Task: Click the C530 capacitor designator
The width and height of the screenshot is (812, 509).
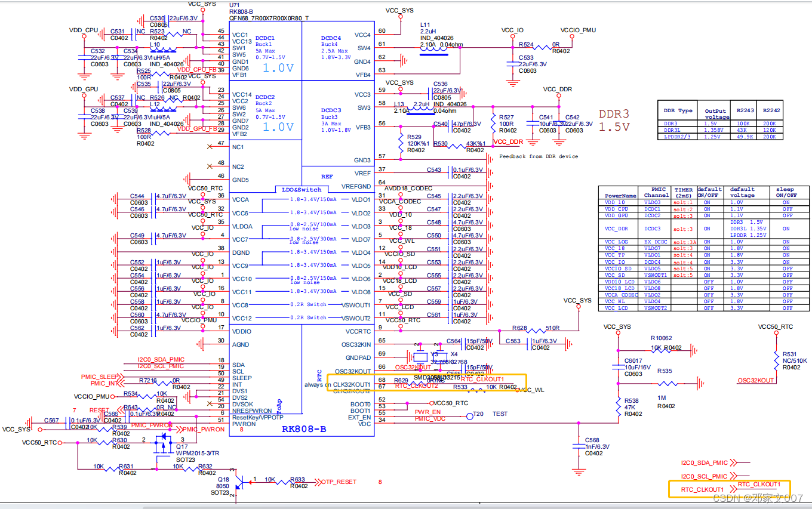Action: [x=157, y=18]
